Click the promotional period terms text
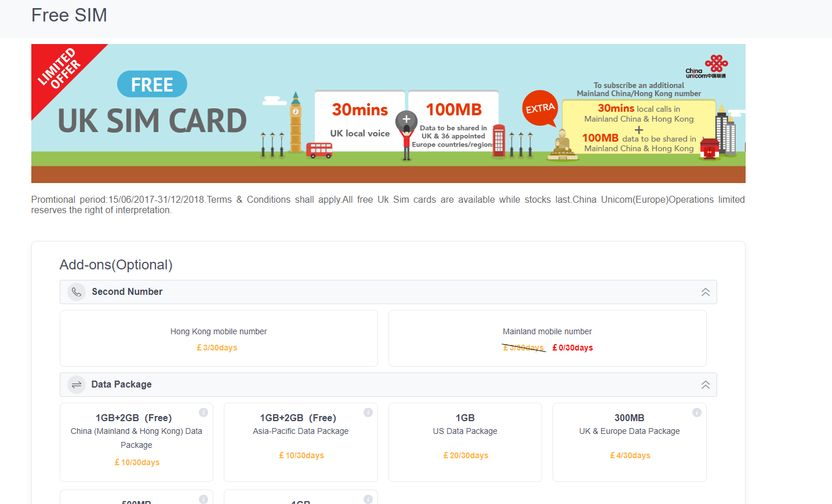The width and height of the screenshot is (832, 504). coord(388,204)
